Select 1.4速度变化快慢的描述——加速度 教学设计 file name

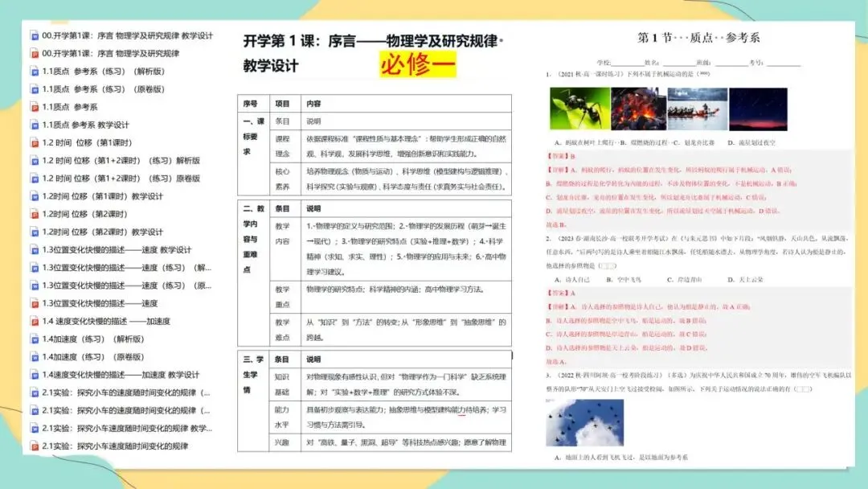[x=121, y=375]
